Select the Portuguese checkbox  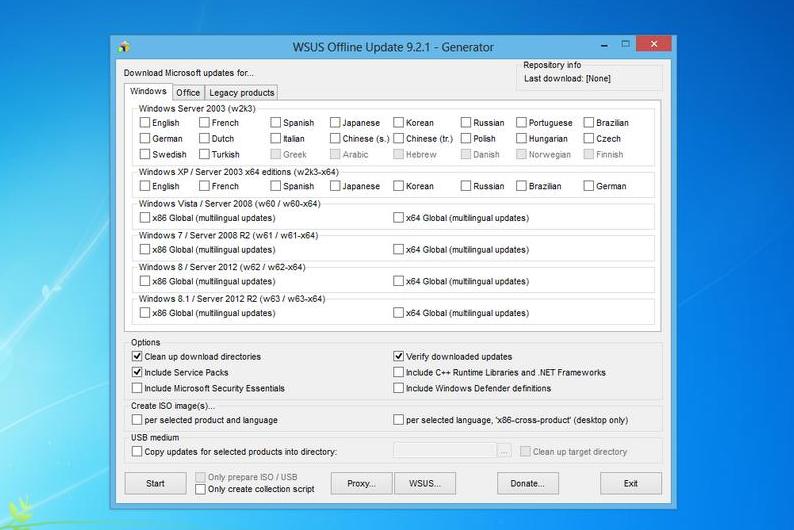(x=521, y=123)
